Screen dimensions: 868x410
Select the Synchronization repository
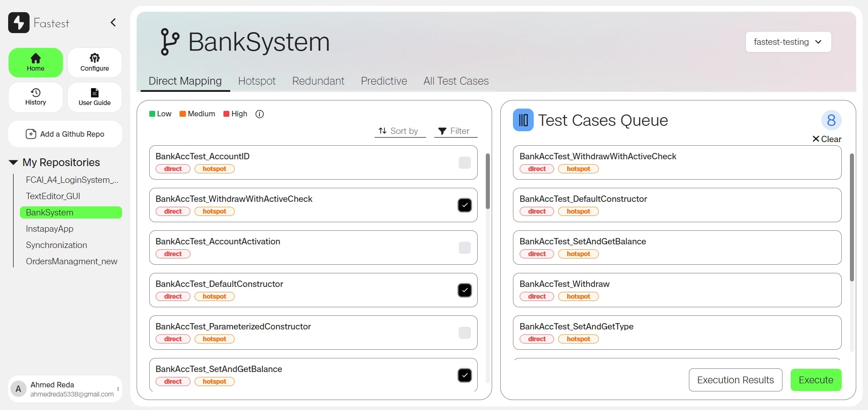point(57,245)
